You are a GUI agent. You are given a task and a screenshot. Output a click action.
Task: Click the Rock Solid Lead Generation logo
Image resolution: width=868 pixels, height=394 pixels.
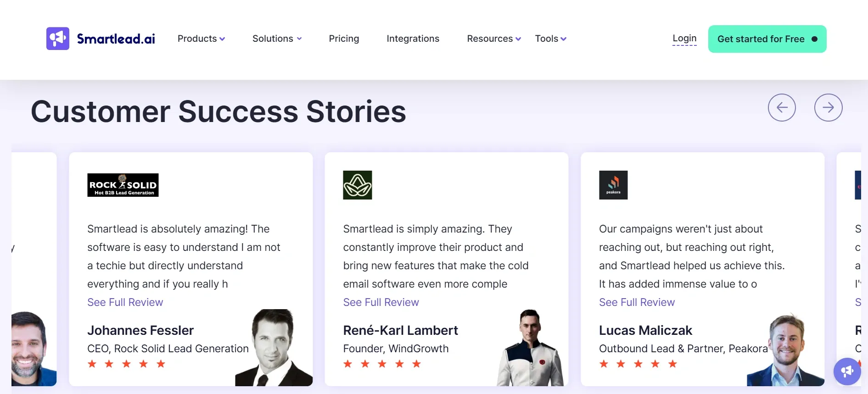coord(123,185)
